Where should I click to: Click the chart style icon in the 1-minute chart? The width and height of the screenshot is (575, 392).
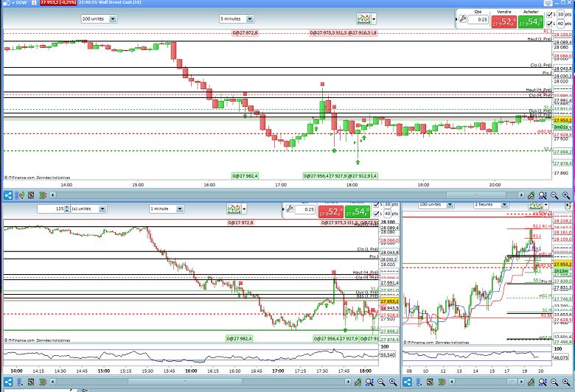234,209
